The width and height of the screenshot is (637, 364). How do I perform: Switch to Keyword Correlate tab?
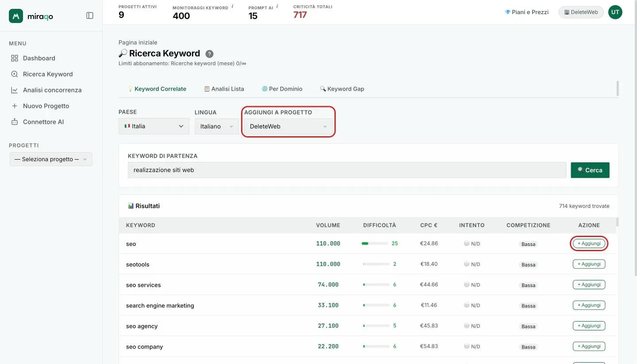(x=157, y=89)
